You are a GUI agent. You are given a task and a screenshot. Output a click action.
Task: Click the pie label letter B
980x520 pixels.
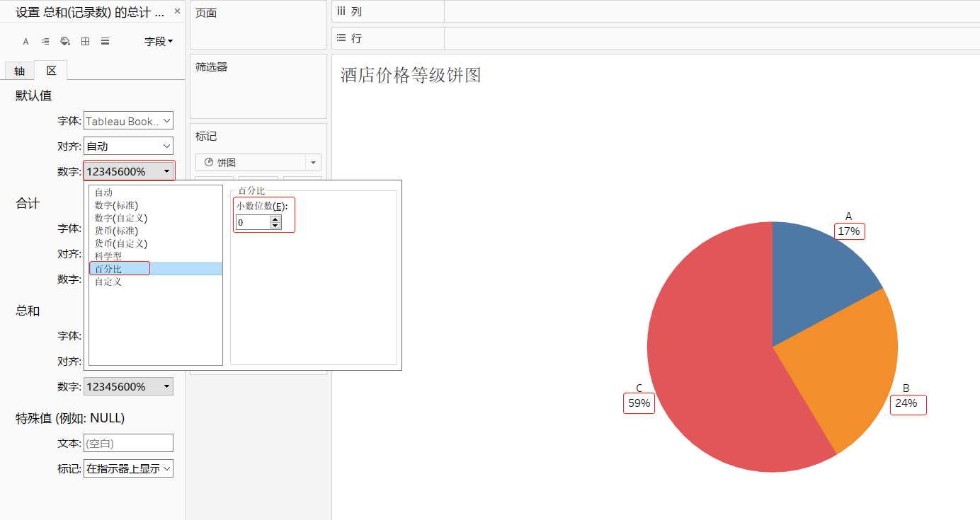[x=906, y=388]
